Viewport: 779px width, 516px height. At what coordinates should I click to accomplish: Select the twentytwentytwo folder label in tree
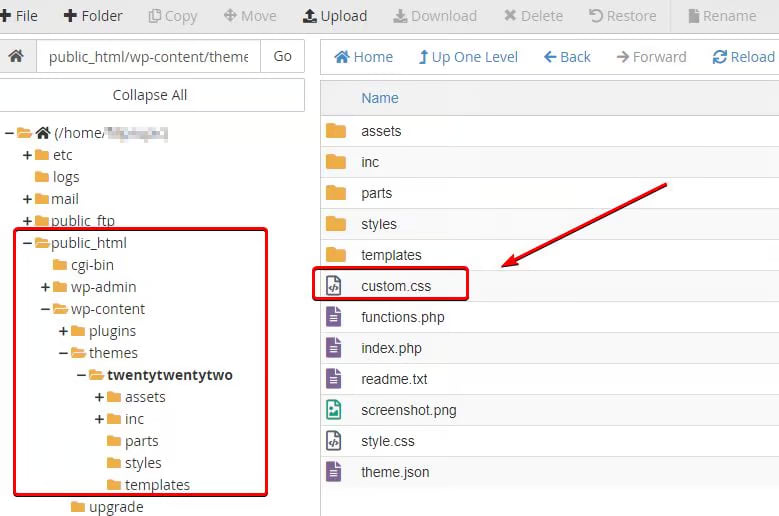point(170,375)
